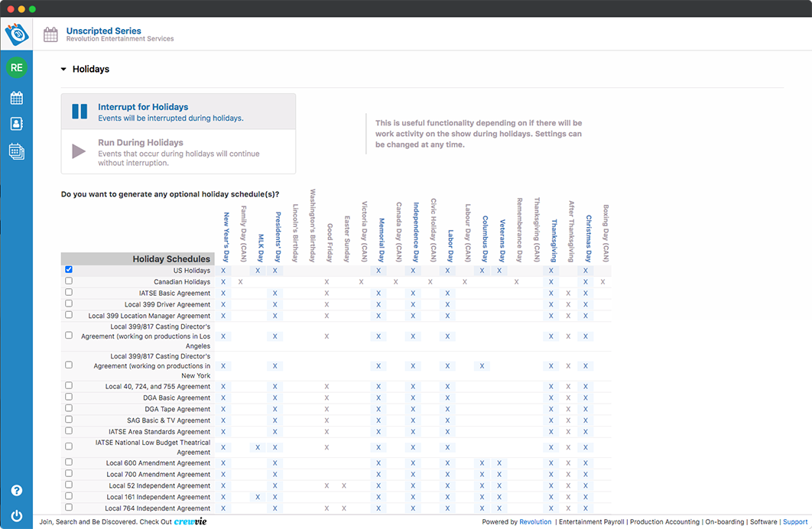
Task: Click the Washington's Birthday column header
Action: click(x=313, y=226)
